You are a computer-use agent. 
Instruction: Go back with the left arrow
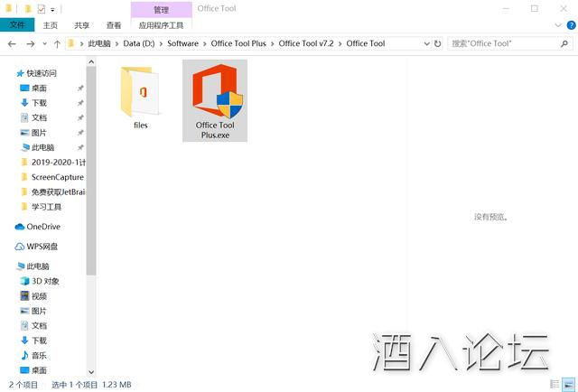coord(12,44)
